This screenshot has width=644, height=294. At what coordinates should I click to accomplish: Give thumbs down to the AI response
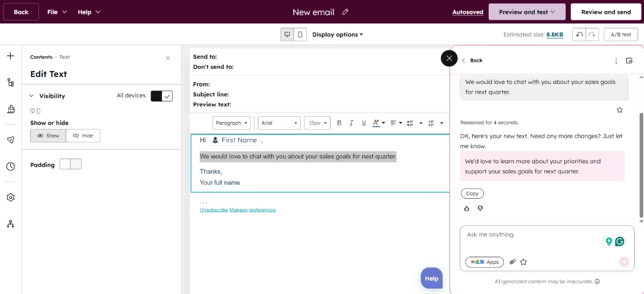click(x=480, y=208)
